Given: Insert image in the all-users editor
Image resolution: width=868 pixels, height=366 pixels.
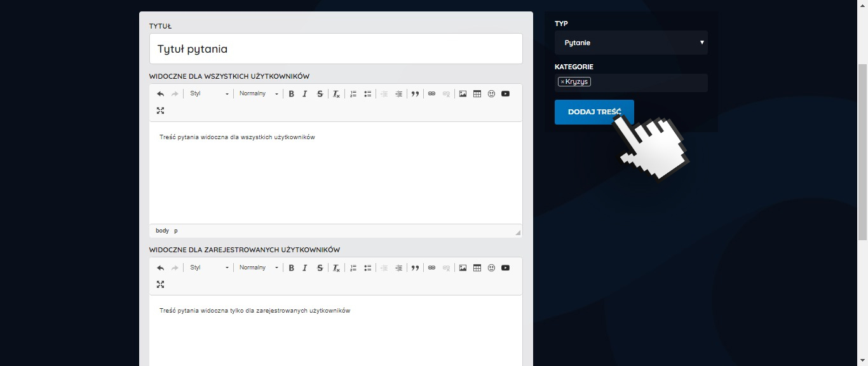Looking at the screenshot, I should pyautogui.click(x=463, y=94).
